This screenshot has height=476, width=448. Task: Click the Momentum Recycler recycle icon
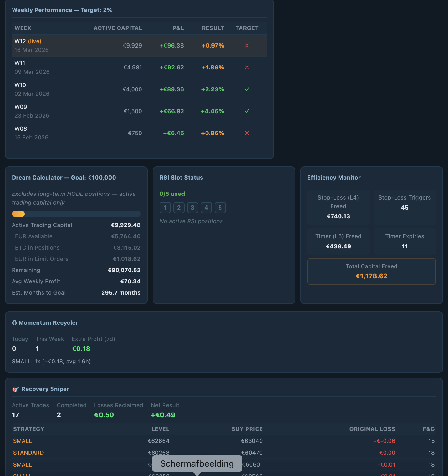(x=14, y=322)
